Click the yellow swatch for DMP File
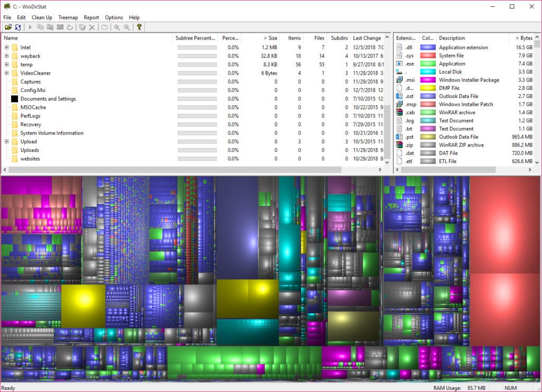This screenshot has height=392, width=542. click(428, 88)
